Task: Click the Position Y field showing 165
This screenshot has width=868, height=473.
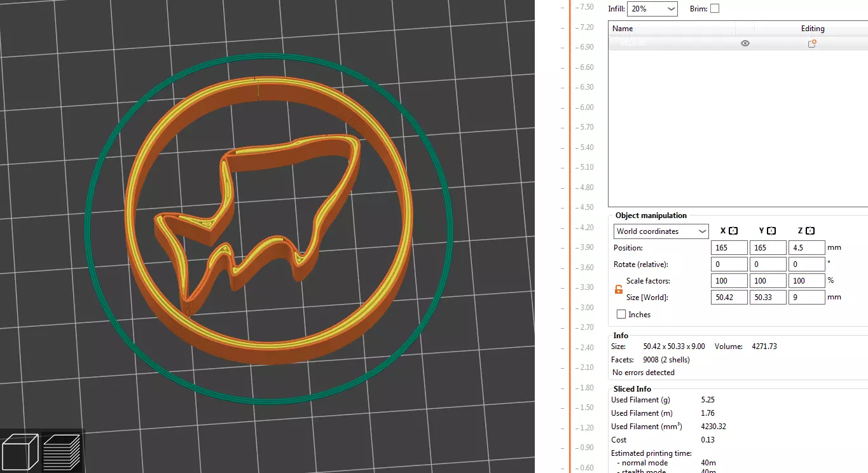Action: [x=768, y=247]
